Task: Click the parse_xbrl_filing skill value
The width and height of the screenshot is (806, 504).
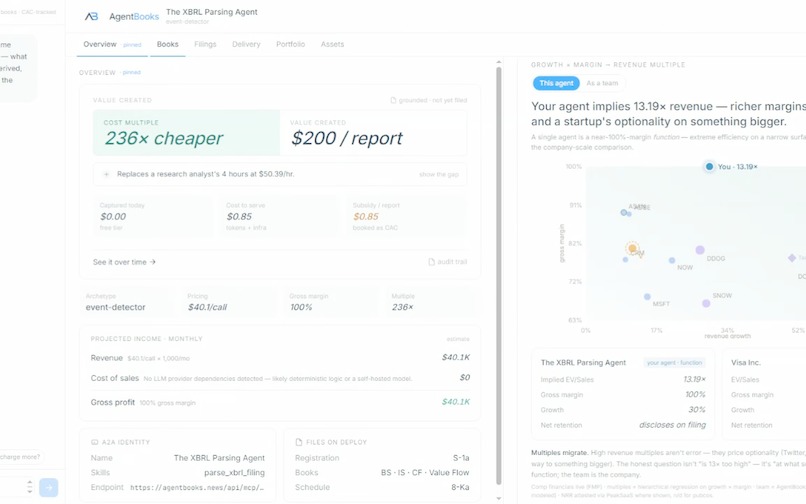Action: tap(234, 473)
